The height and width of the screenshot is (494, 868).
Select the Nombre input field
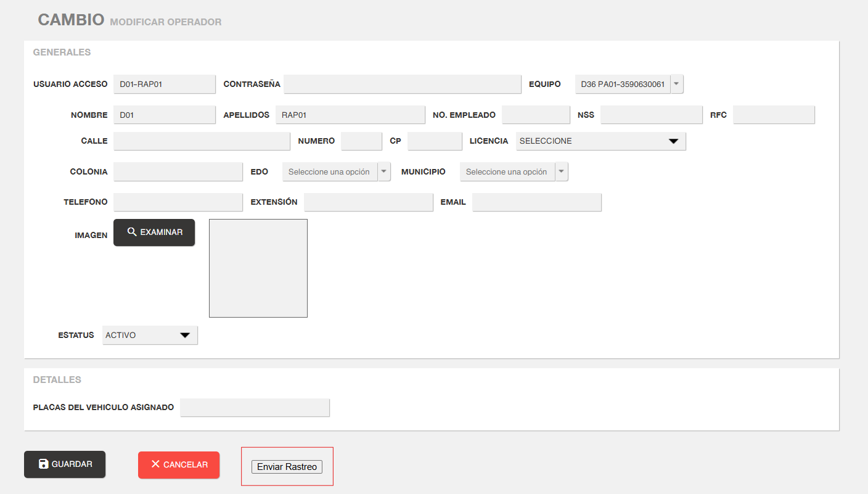(x=164, y=115)
